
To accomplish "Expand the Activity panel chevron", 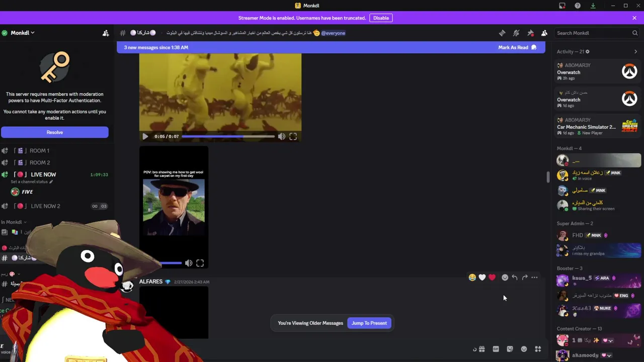I will point(635,52).
